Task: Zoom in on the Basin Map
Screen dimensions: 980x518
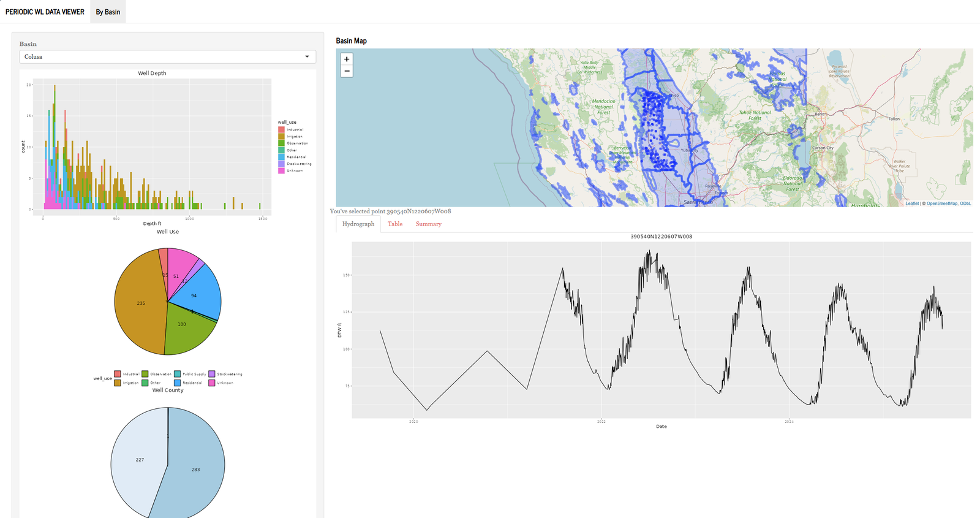Action: [347, 59]
